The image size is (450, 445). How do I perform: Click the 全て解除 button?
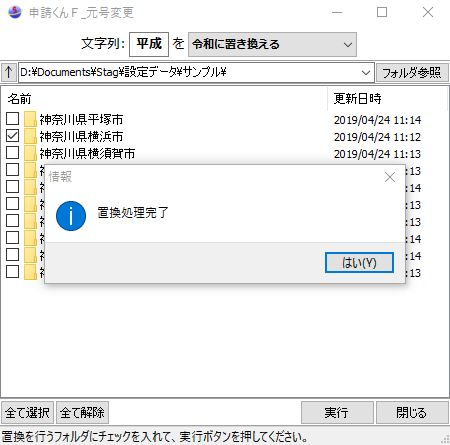(82, 413)
